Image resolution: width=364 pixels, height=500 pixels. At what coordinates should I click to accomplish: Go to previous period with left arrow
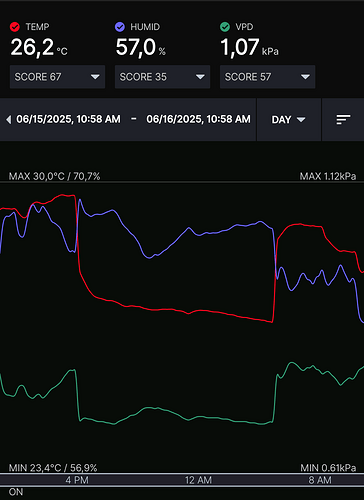[8, 119]
